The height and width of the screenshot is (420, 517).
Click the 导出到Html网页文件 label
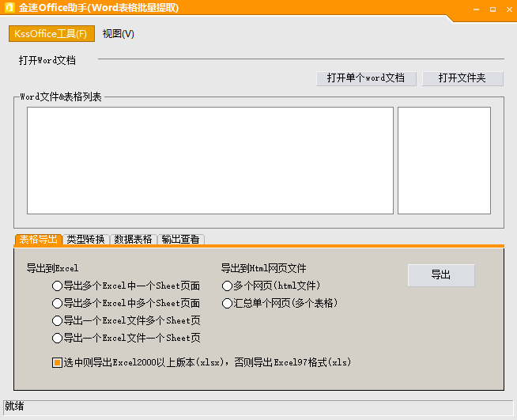[x=263, y=268]
